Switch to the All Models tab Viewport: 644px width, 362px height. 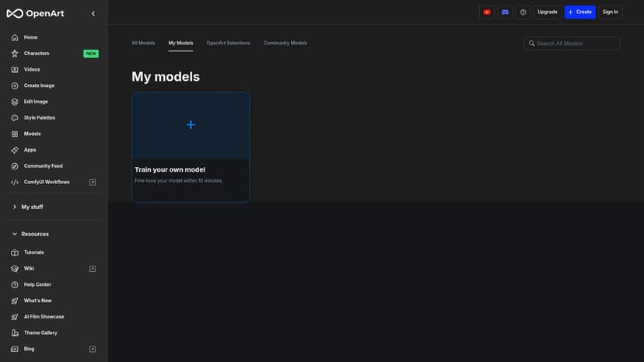143,43
